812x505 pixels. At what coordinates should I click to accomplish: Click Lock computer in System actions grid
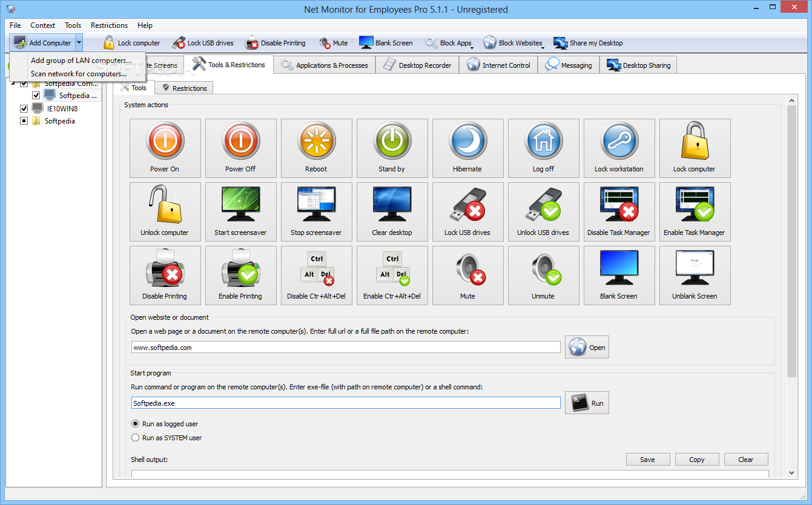point(695,148)
